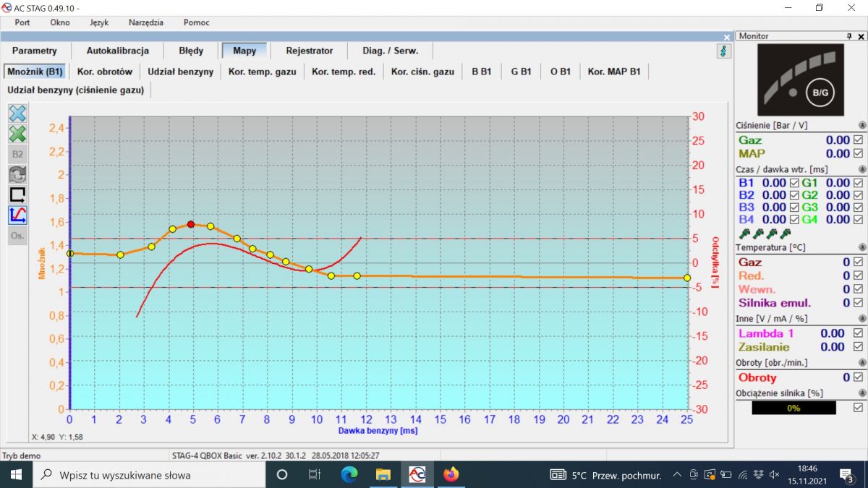Switch to the Autokalibracja tab
The width and height of the screenshot is (868, 488).
click(x=118, y=51)
